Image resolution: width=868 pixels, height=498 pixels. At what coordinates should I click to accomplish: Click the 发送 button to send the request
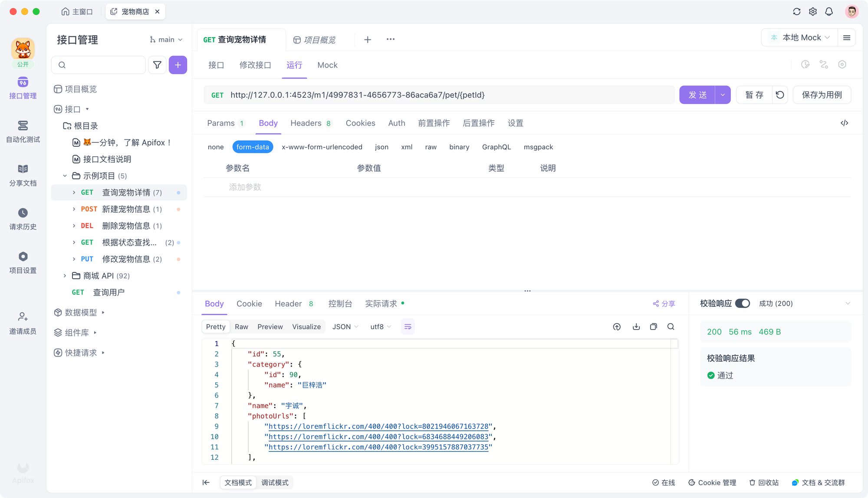point(698,95)
